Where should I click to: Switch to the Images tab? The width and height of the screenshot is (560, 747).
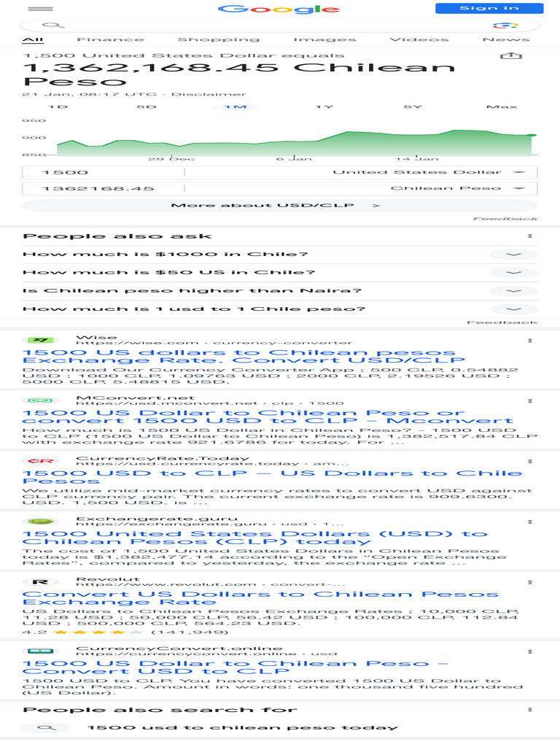(324, 39)
